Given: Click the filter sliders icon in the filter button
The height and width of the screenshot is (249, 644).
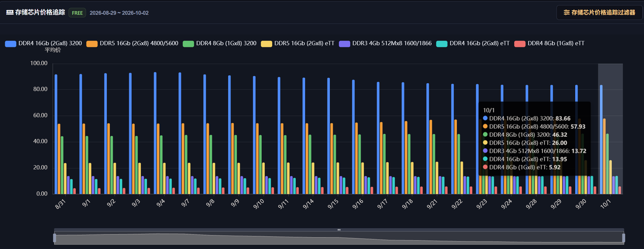Looking at the screenshot, I should point(567,12).
